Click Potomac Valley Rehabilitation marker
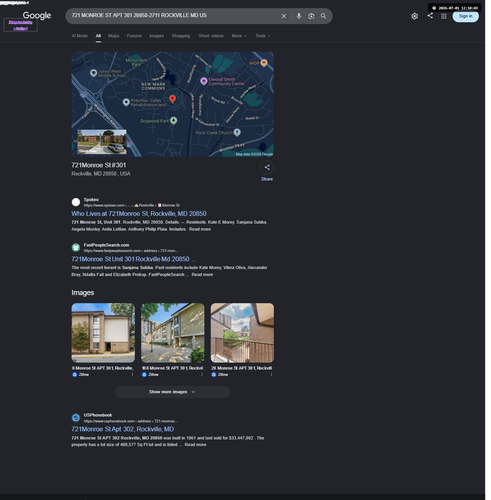The image size is (491, 500). click(x=127, y=103)
